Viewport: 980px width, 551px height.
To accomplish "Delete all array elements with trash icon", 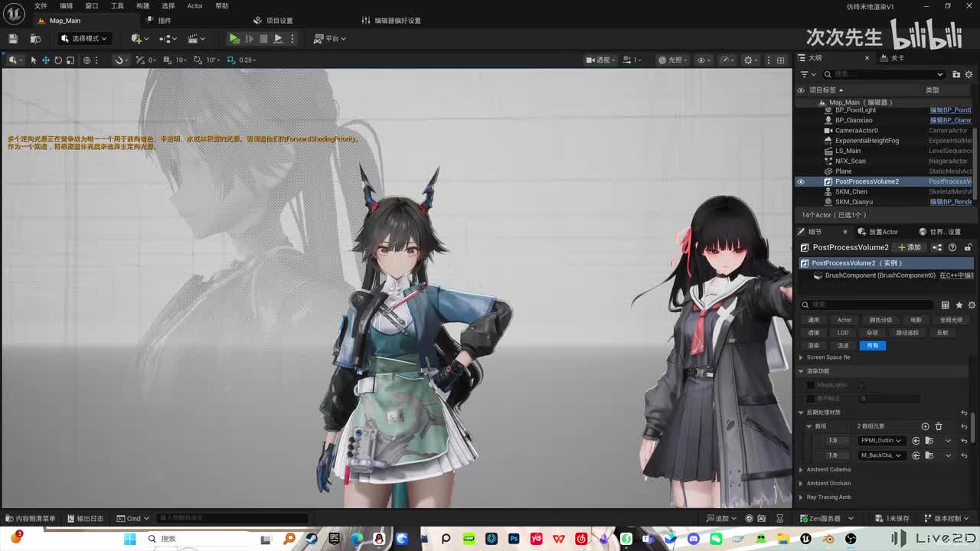I will pos(939,426).
